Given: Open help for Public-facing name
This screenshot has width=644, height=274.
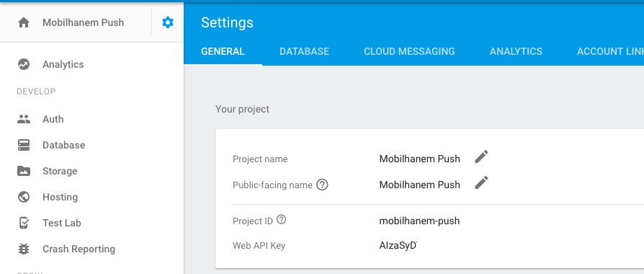Looking at the screenshot, I should pos(323,185).
